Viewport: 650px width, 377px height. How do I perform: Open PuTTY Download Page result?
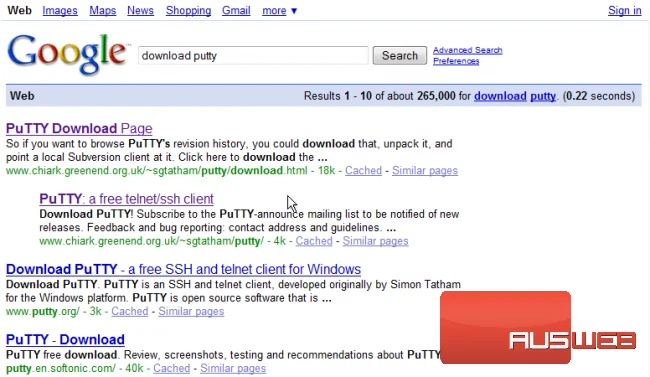click(x=79, y=129)
